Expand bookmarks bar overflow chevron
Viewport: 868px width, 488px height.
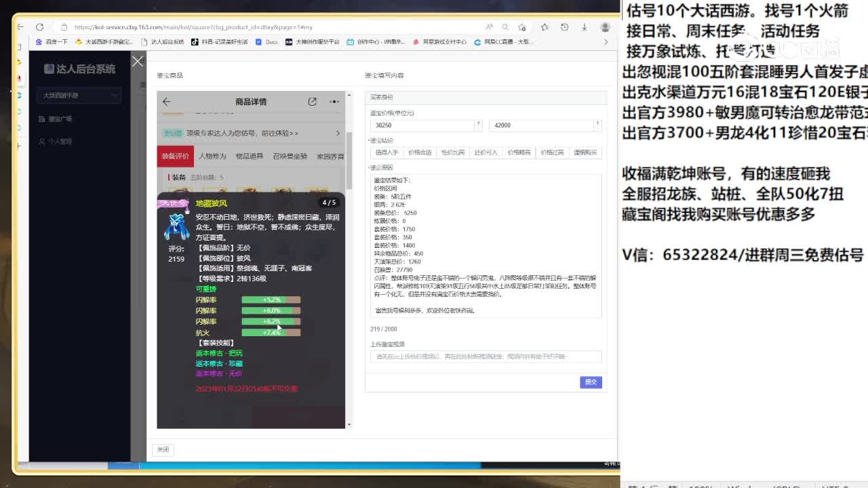pos(606,42)
